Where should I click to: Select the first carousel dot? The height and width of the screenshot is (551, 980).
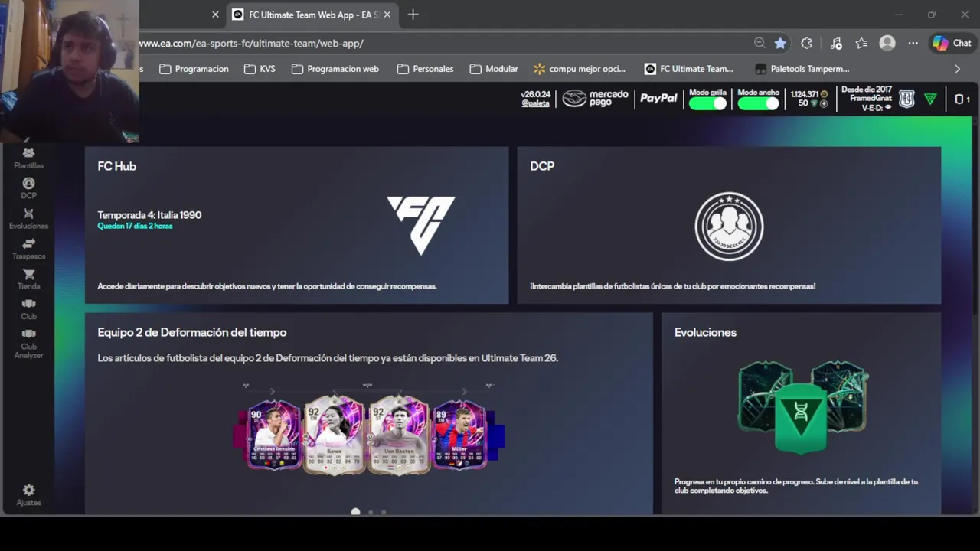pos(355,511)
